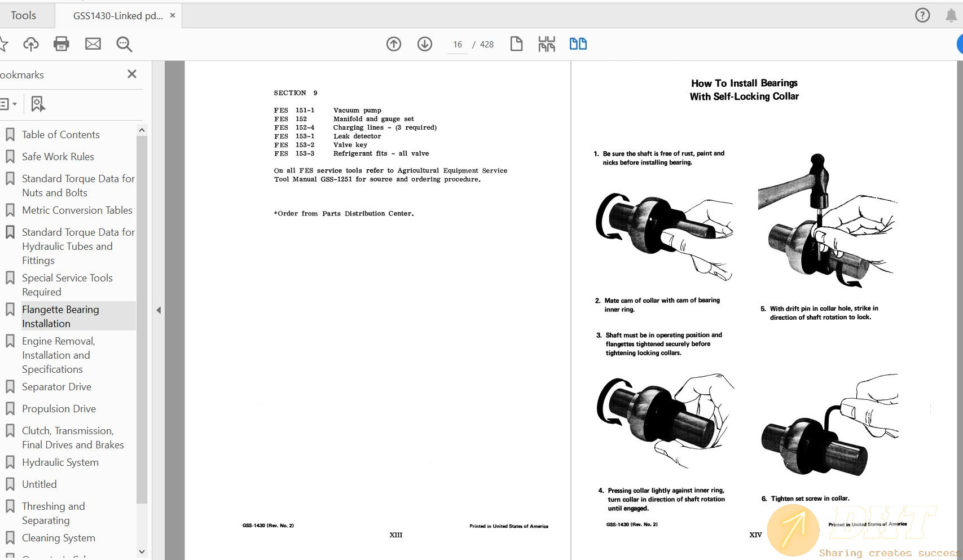This screenshot has width=963, height=560.
Task: Upload file to cloud icon
Action: click(x=31, y=44)
